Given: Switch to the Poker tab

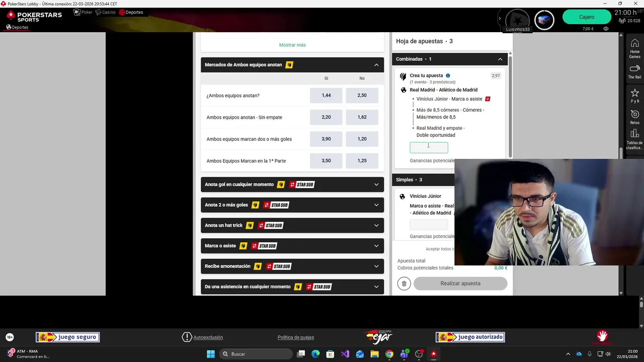Looking at the screenshot, I should [x=83, y=12].
